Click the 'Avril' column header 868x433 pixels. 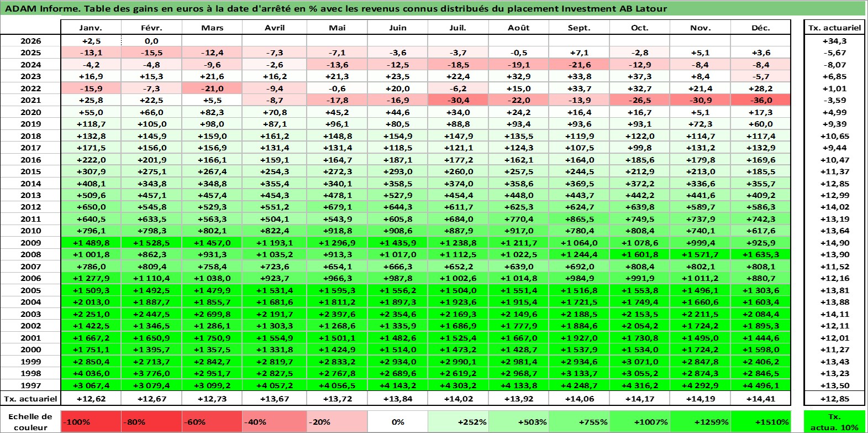[275, 28]
